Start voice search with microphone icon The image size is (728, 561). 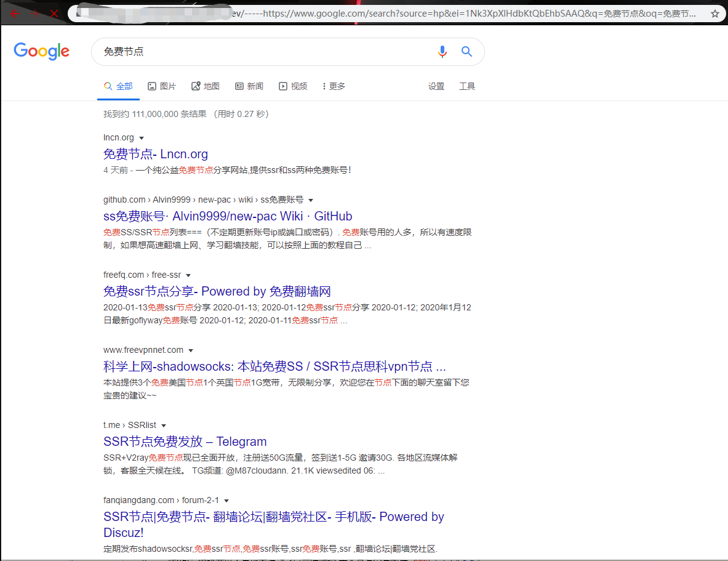(x=442, y=52)
